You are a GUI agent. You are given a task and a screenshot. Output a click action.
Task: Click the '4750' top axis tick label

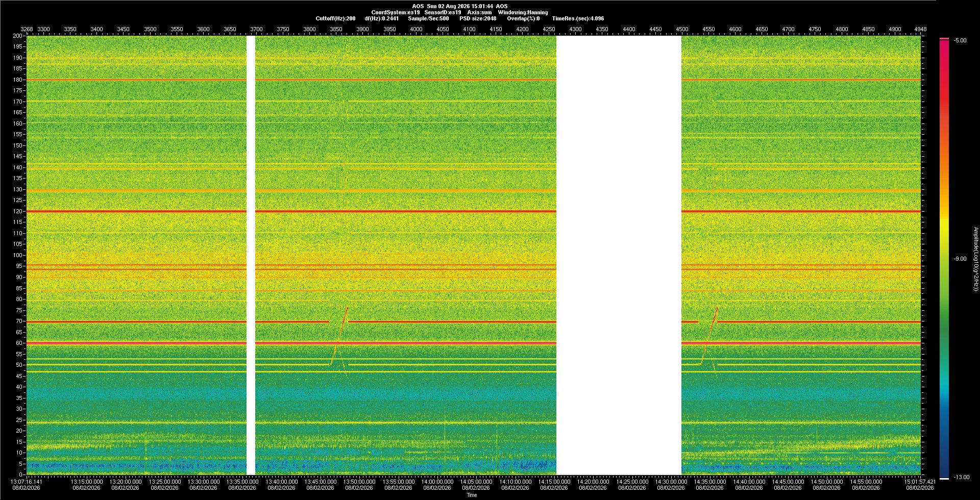[x=815, y=29]
